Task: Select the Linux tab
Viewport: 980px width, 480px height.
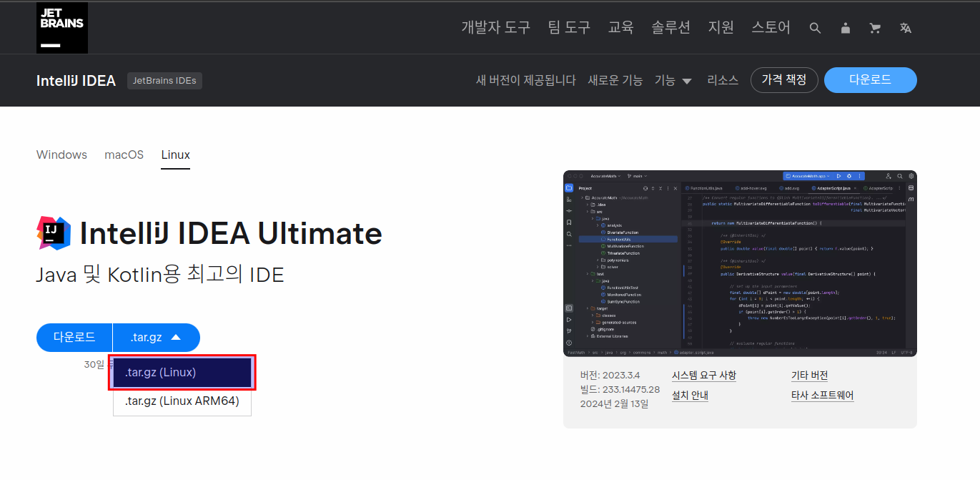Action: click(176, 155)
